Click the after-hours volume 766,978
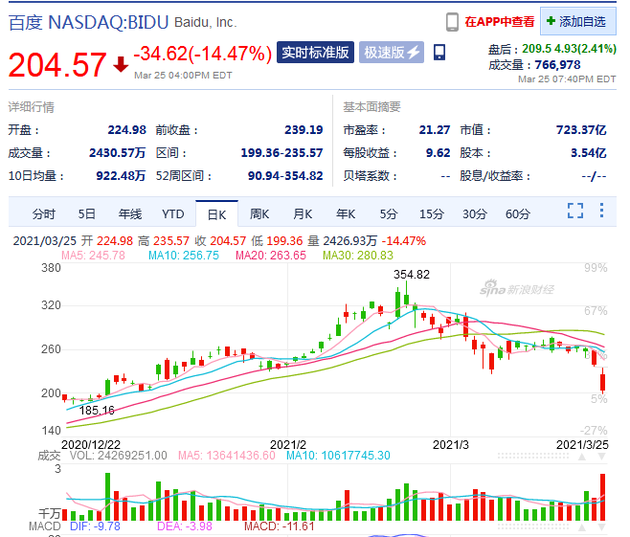 pyautogui.click(x=558, y=65)
